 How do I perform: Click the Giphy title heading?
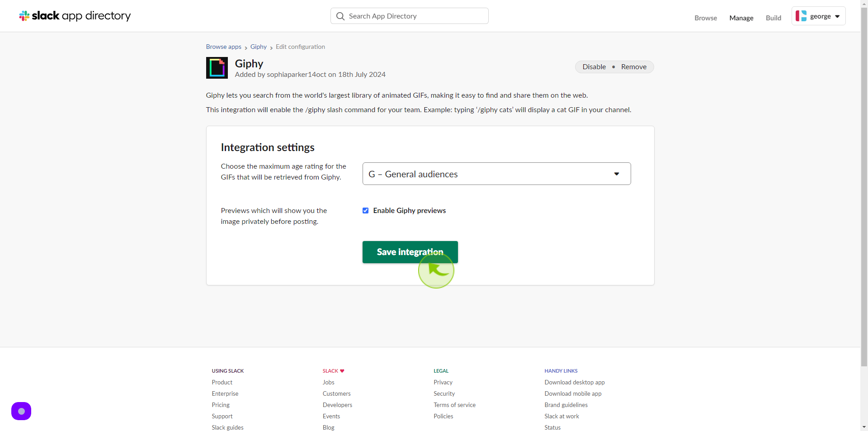coord(249,63)
